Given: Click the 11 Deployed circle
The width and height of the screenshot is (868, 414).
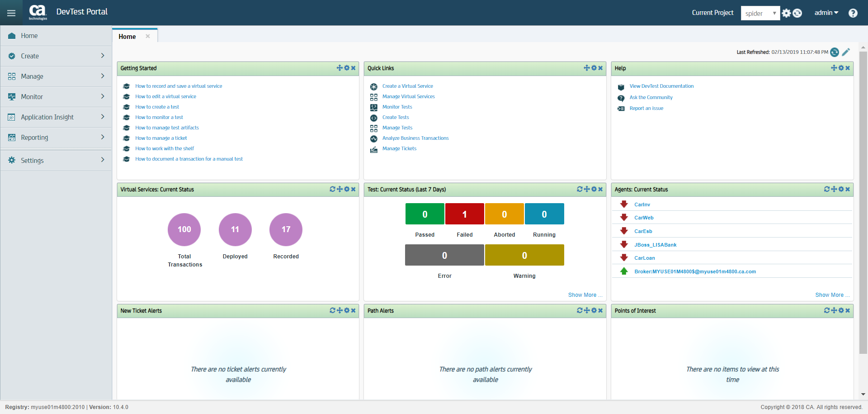Looking at the screenshot, I should 235,229.
